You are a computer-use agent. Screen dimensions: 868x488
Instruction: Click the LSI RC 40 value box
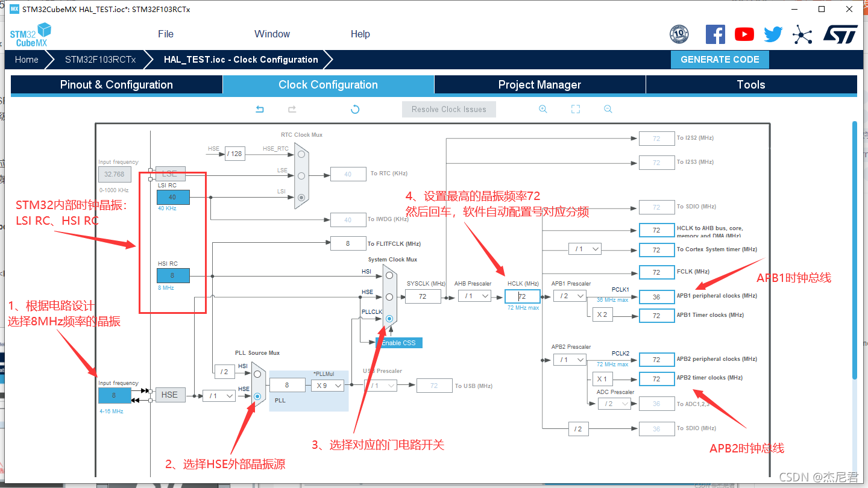[x=173, y=197]
